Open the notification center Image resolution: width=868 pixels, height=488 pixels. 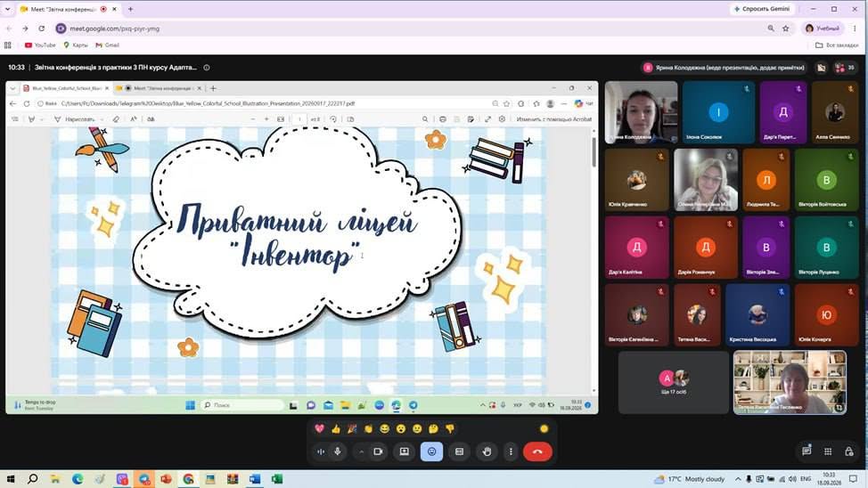tap(853, 478)
